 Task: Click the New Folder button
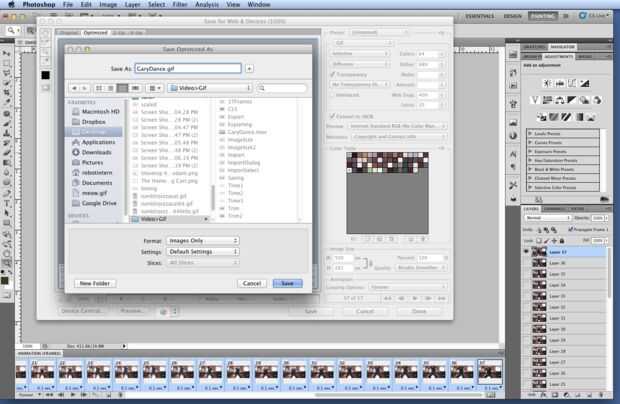95,283
